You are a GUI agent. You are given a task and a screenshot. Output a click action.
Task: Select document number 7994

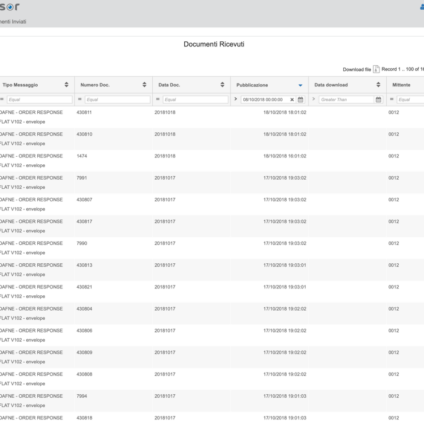coord(82,396)
